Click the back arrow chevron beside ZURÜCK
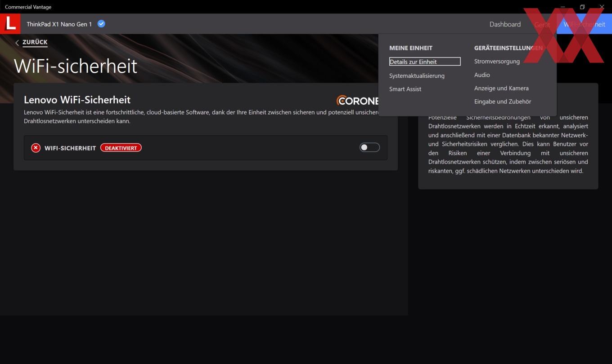Screen dimensions: 612x364 [17, 43]
